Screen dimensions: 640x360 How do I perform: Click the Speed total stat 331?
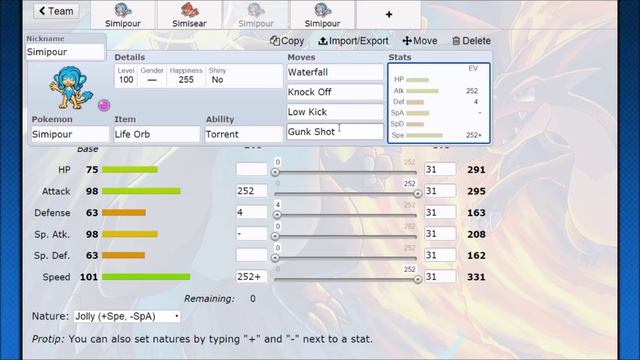coord(476,277)
